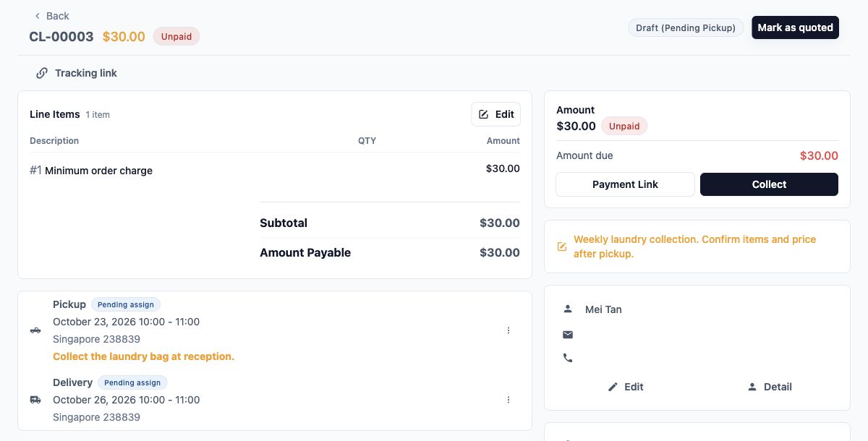
Task: Click the chain link icon beside Tracking link
Action: 42,73
